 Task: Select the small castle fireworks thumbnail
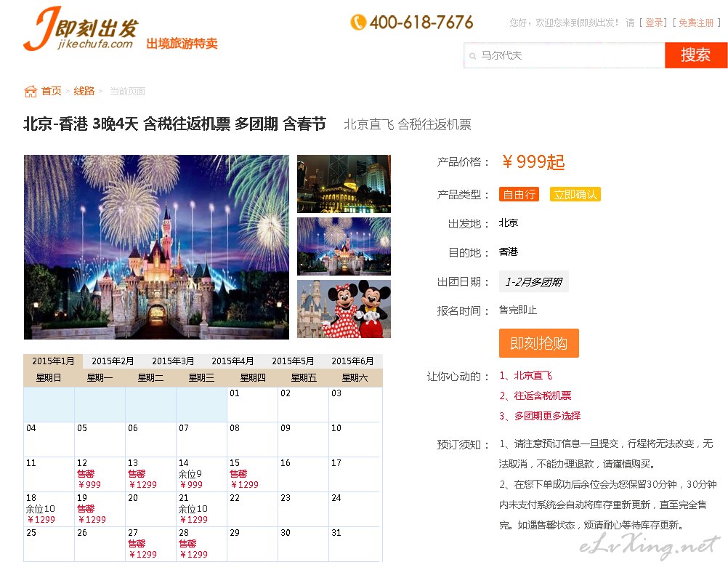pos(344,246)
